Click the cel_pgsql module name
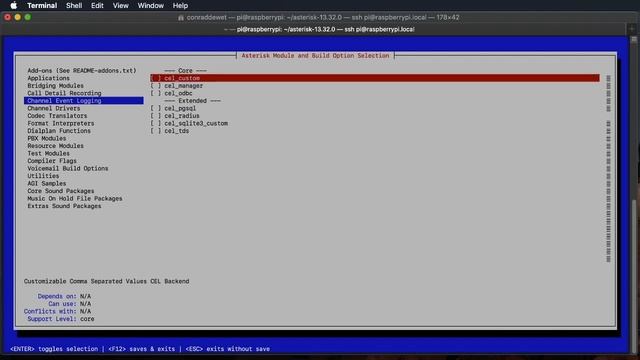 tap(180, 108)
